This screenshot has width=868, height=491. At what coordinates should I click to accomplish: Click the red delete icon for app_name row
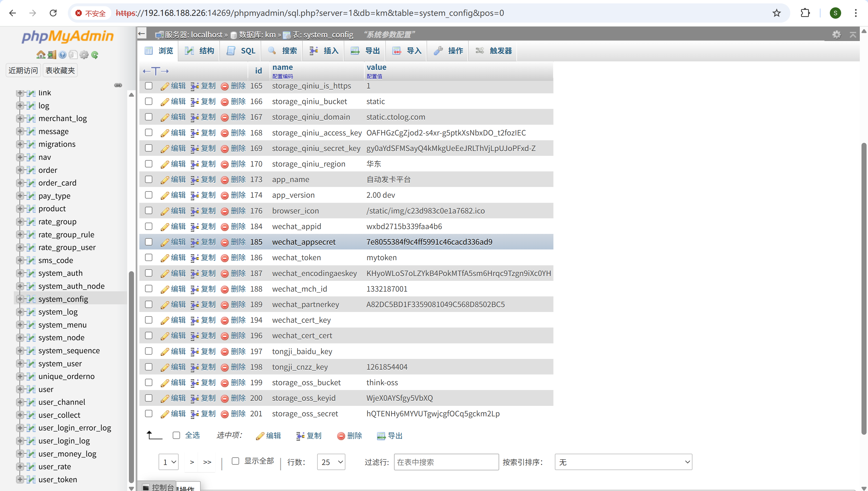point(224,180)
